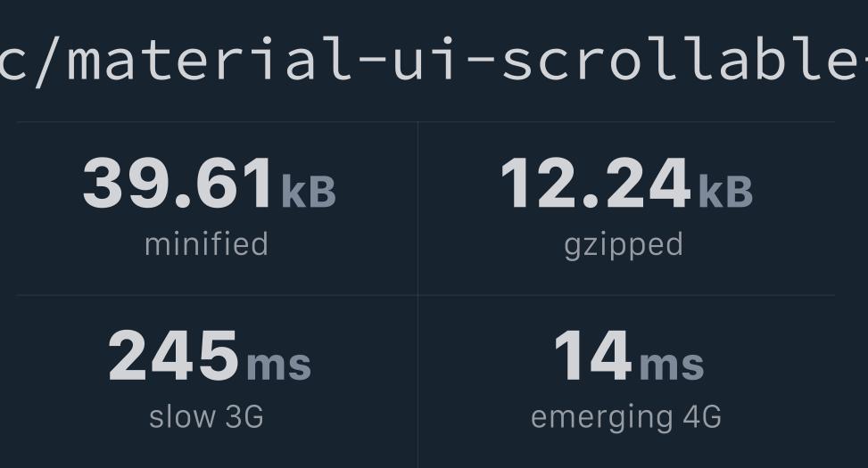Click the kB unit beside 12.24
This screenshot has width=868, height=468.
[x=725, y=191]
